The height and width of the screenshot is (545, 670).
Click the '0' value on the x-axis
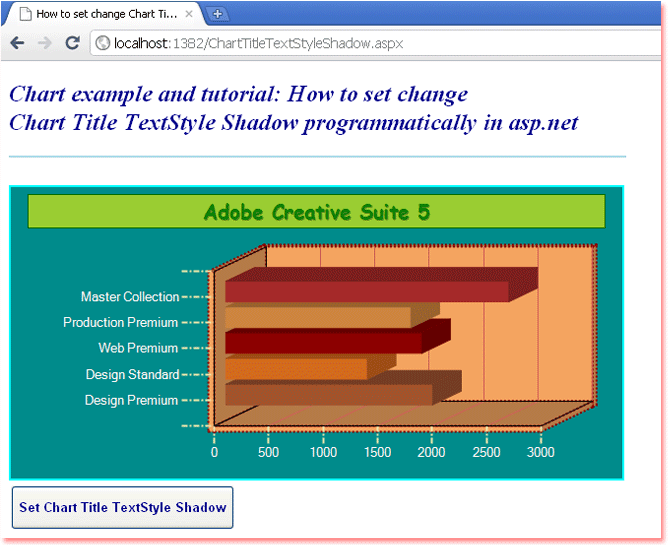click(214, 452)
